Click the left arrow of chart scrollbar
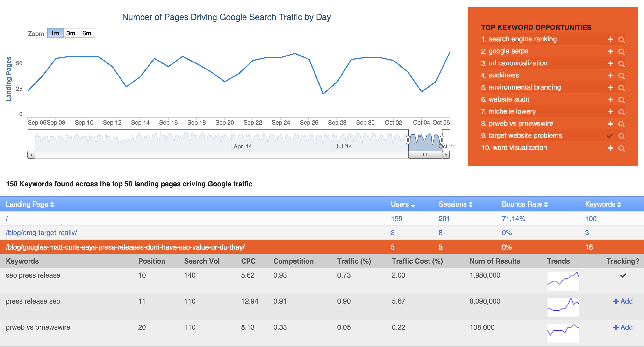 coord(31,155)
